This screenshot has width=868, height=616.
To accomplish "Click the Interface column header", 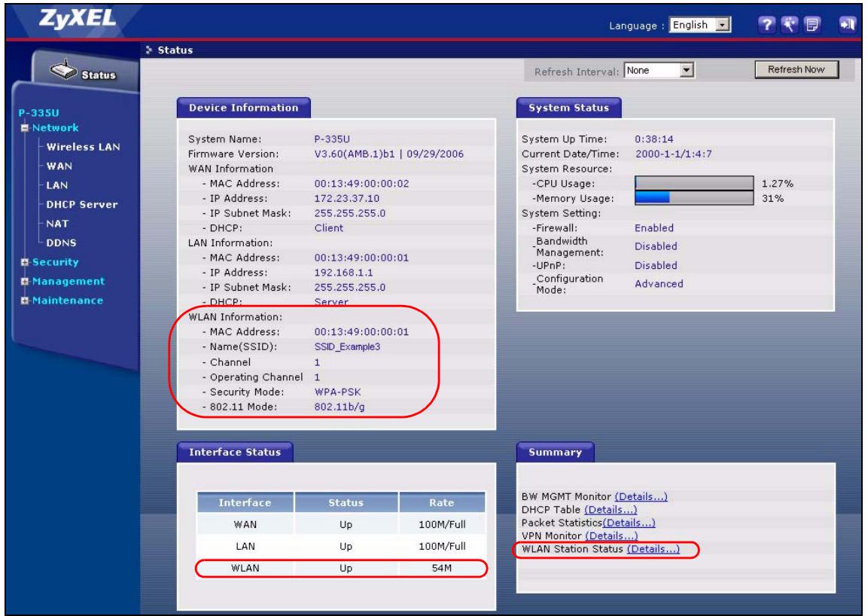I will coord(245,502).
